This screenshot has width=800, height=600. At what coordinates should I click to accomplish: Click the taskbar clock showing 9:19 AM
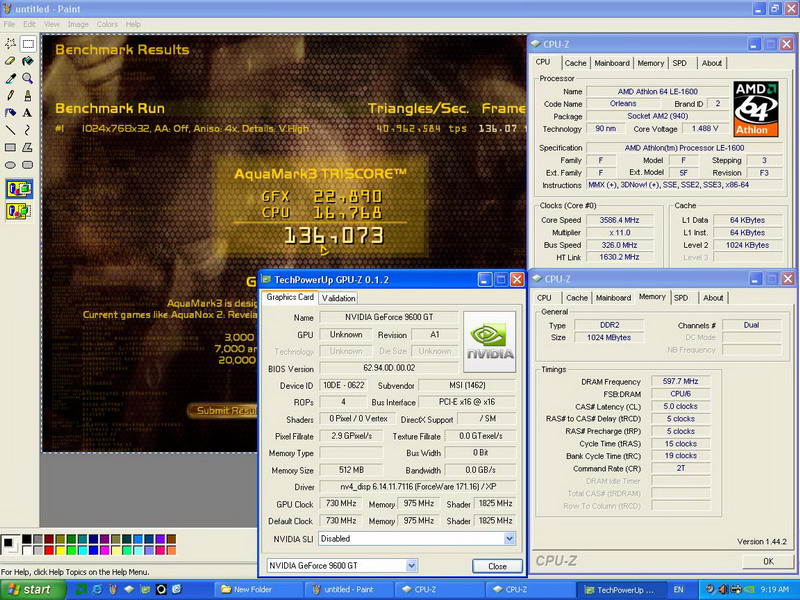[774, 590]
